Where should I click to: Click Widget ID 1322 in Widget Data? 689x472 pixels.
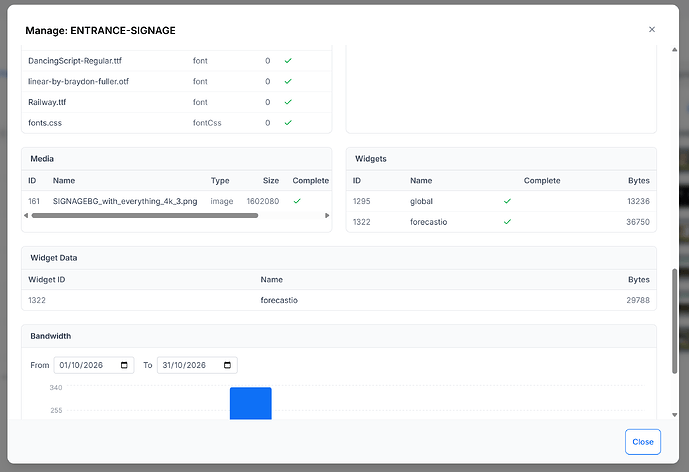coord(37,300)
